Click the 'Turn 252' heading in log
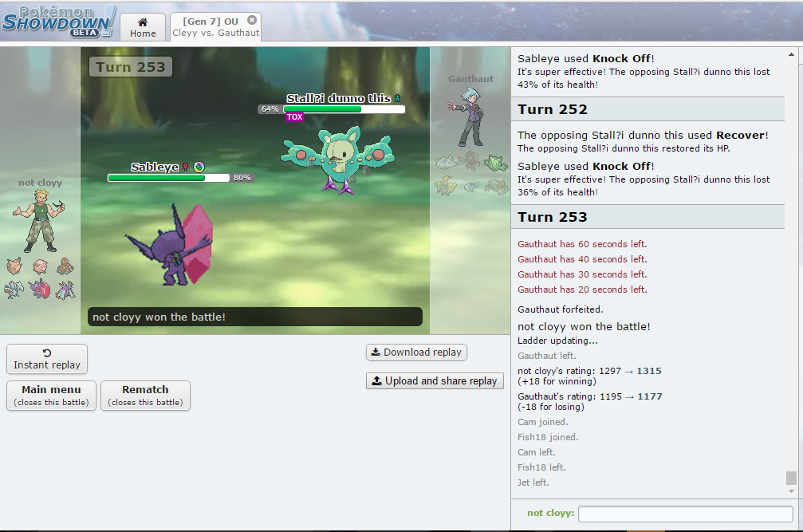The width and height of the screenshot is (803, 532). click(553, 109)
